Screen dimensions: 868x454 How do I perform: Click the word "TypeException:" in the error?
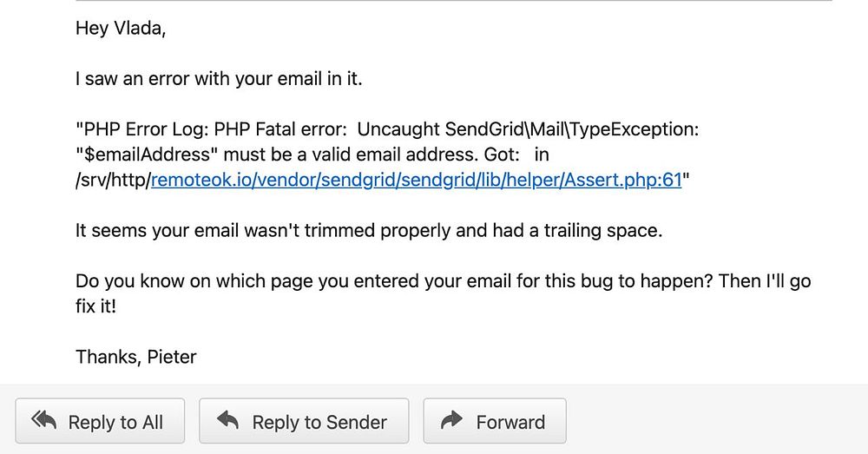tap(635, 129)
